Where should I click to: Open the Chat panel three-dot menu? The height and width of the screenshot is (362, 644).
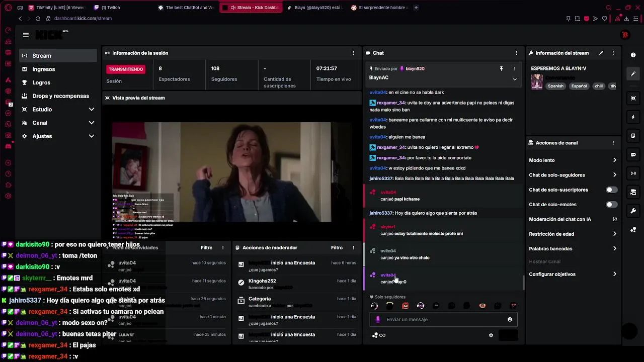[x=516, y=53]
